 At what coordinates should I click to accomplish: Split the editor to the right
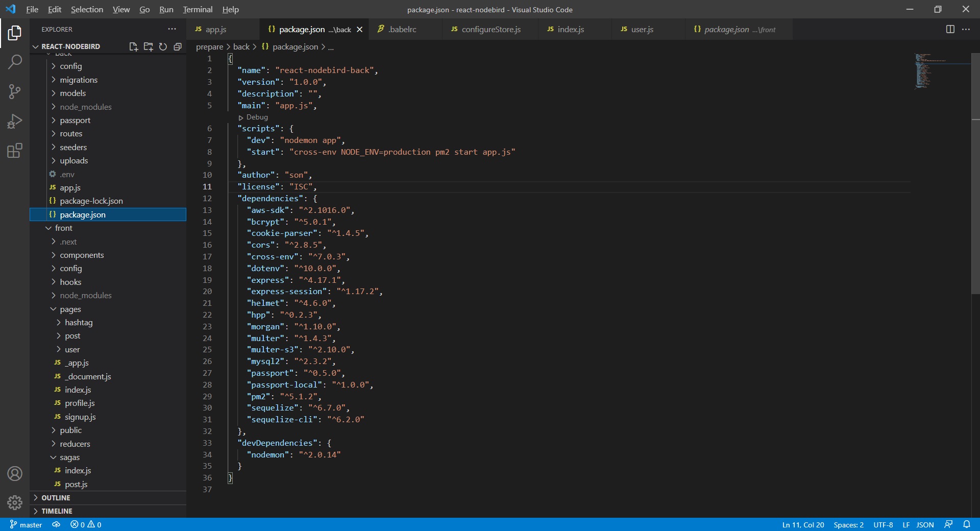click(950, 29)
